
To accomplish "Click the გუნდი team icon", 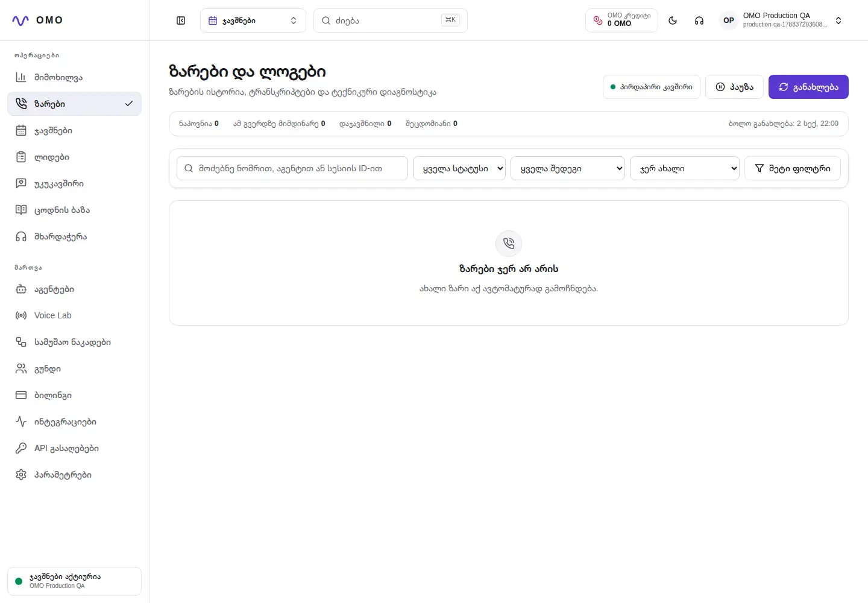I will [x=21, y=368].
